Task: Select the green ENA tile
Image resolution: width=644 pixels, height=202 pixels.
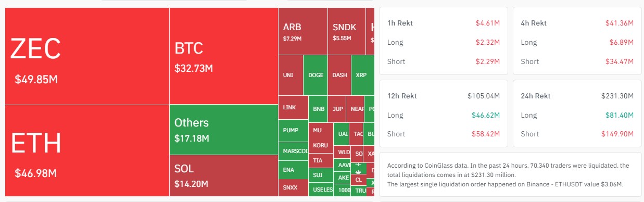Action: coord(293,170)
